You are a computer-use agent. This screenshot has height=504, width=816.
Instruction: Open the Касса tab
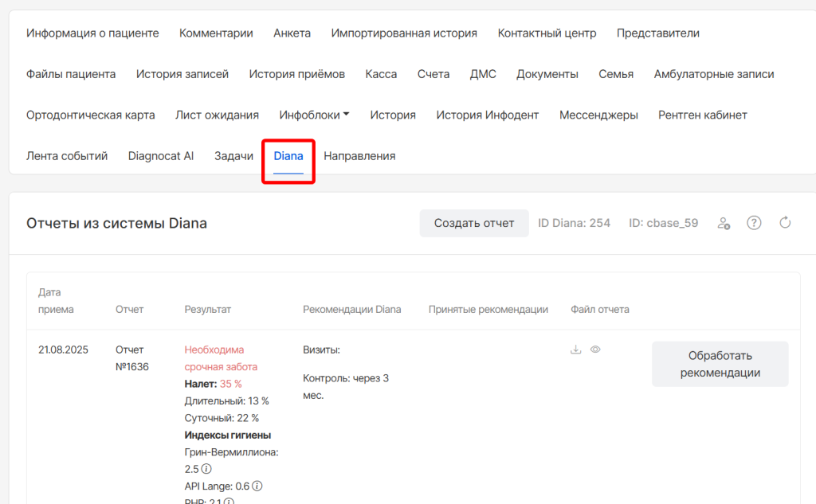pos(381,74)
